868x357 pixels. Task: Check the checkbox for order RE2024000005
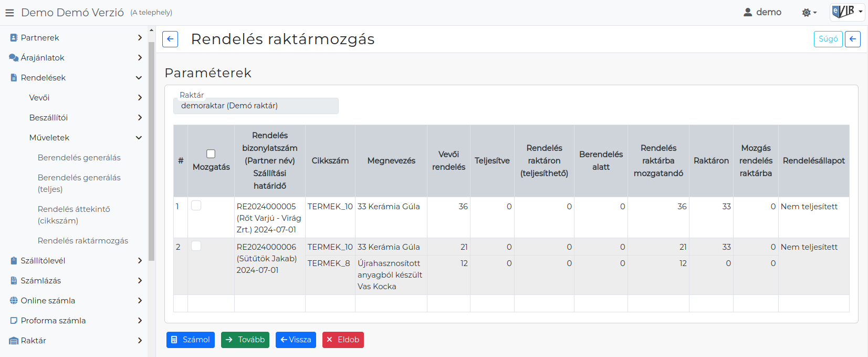(x=196, y=206)
